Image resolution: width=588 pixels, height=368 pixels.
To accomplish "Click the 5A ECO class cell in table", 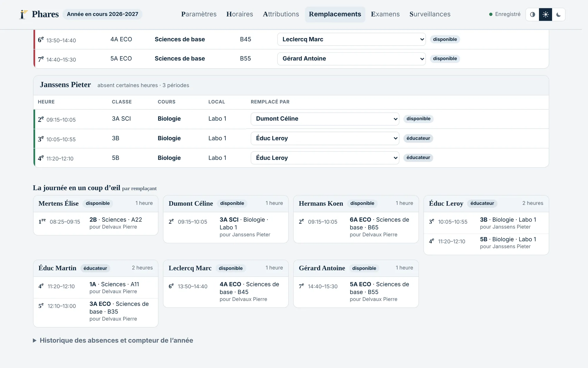I will [121, 59].
